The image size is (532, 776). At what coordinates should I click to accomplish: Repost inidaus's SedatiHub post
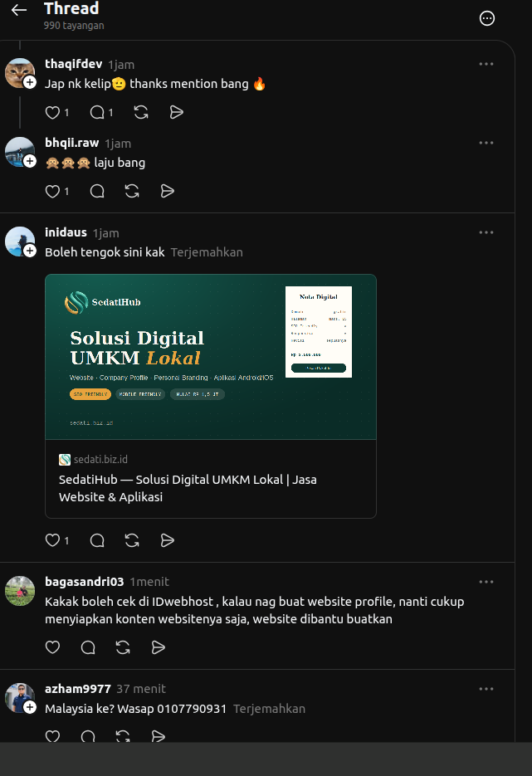[132, 540]
